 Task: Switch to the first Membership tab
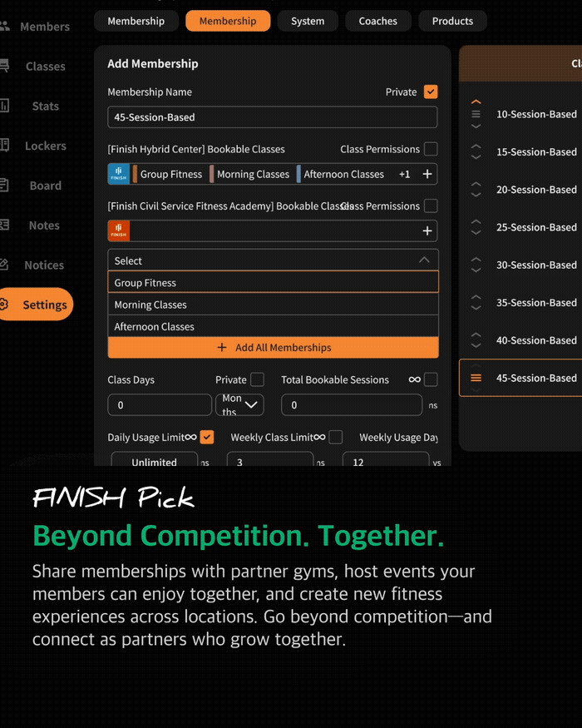tap(136, 21)
